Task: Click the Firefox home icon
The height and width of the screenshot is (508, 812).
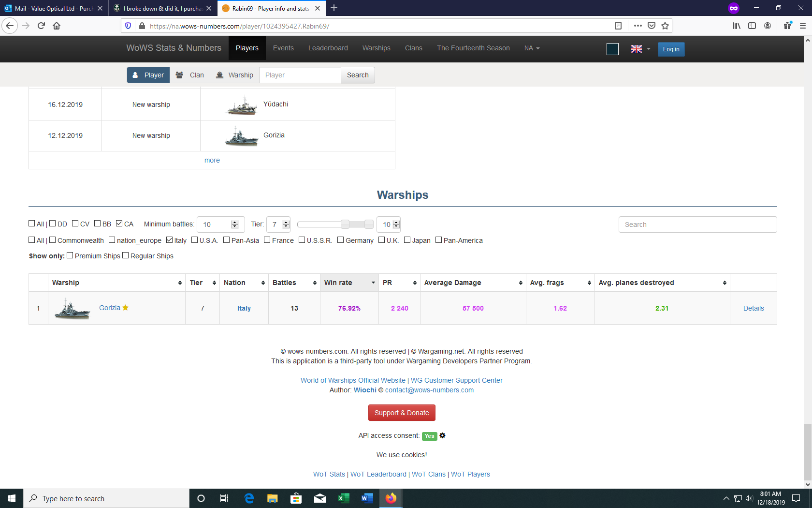Action: [57, 26]
